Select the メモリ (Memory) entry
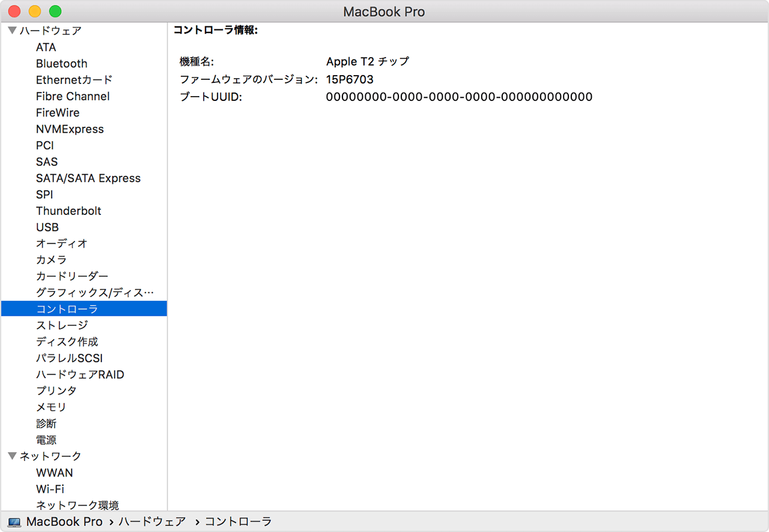 (51, 407)
